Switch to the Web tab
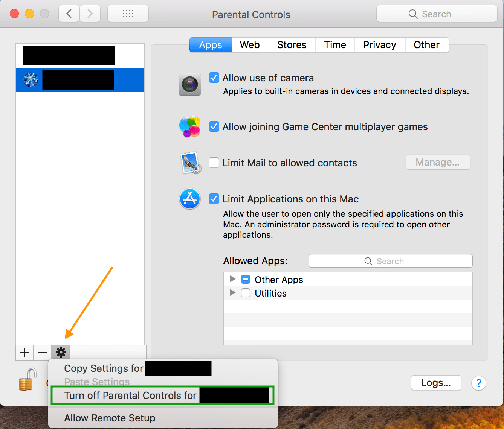The height and width of the screenshot is (429, 504). [x=249, y=44]
